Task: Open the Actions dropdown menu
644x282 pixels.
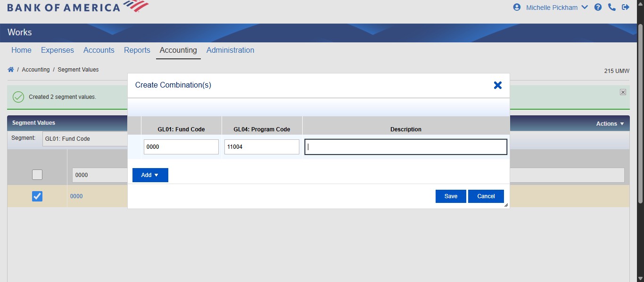Action: point(609,123)
